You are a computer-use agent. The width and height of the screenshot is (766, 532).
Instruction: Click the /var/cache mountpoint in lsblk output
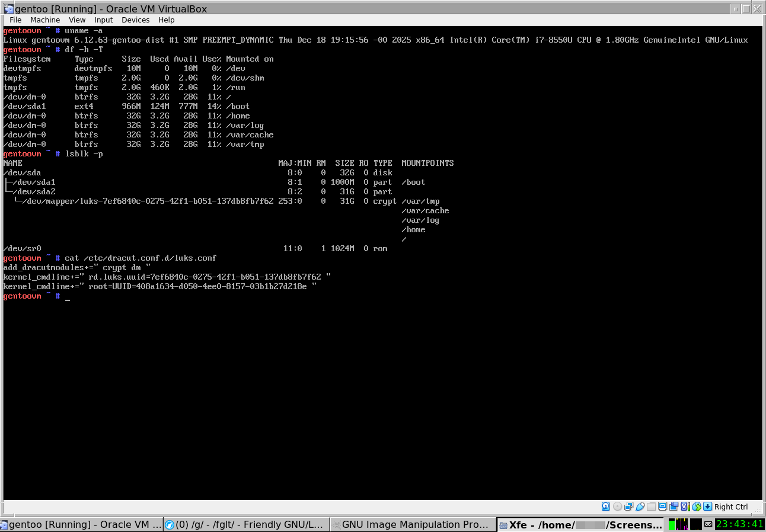425,210
